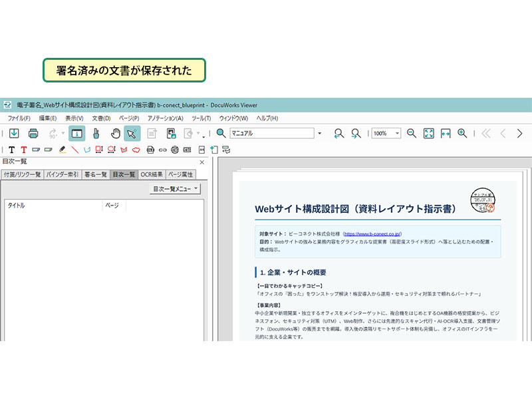Open the ツール(T) menu
Viewport: 532px width, 399px height.
pyautogui.click(x=201, y=118)
